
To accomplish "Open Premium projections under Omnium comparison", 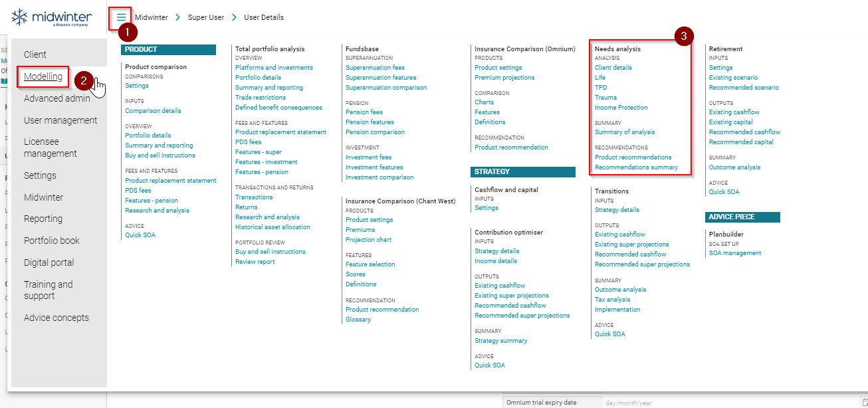I will coord(504,78).
